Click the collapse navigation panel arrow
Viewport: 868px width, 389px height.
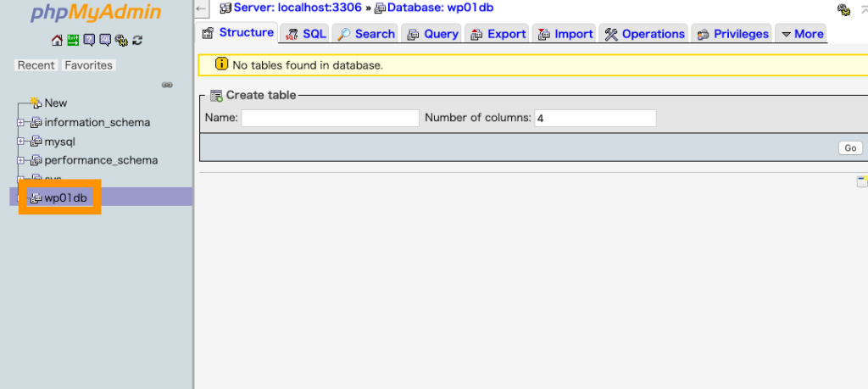(x=202, y=8)
